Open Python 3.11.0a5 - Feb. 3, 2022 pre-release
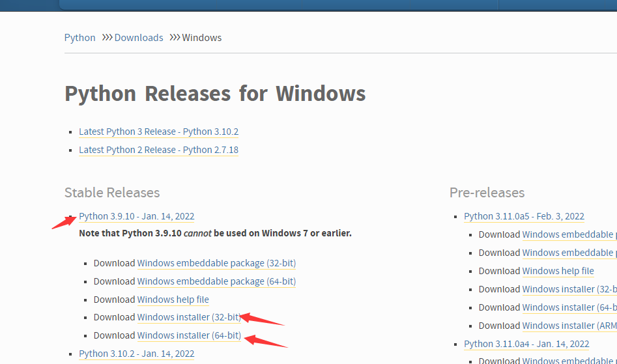Screen dimensions: 617x364 coord(524,216)
